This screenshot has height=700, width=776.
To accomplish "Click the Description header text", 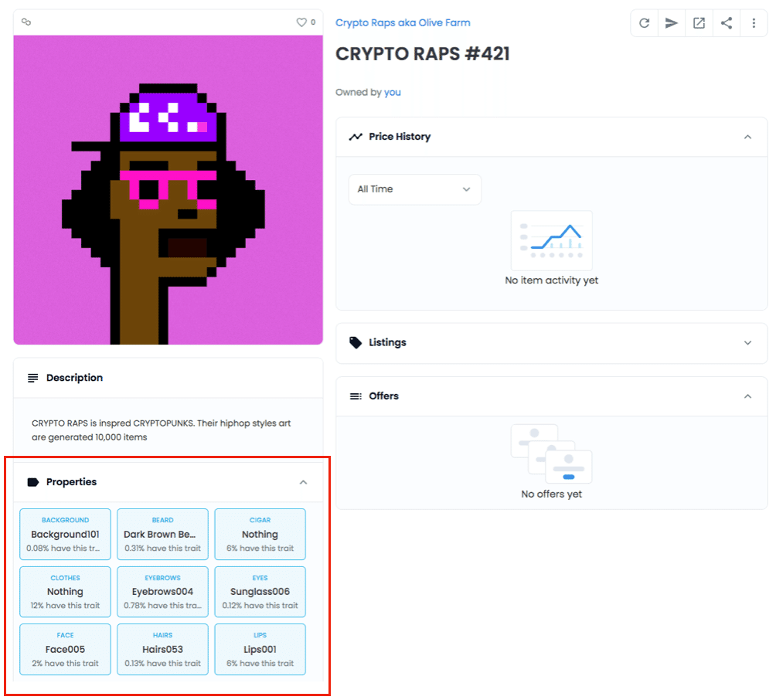I will [75, 378].
